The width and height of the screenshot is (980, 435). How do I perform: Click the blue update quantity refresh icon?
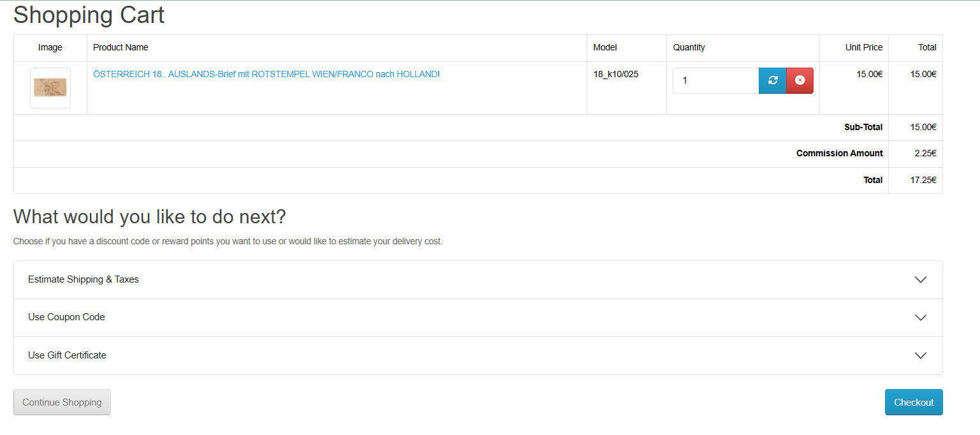pyautogui.click(x=772, y=80)
